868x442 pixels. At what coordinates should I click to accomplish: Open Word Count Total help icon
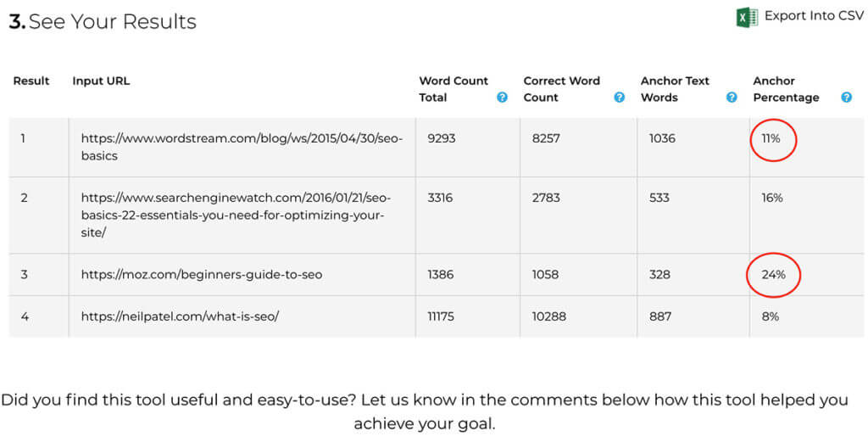pos(502,98)
